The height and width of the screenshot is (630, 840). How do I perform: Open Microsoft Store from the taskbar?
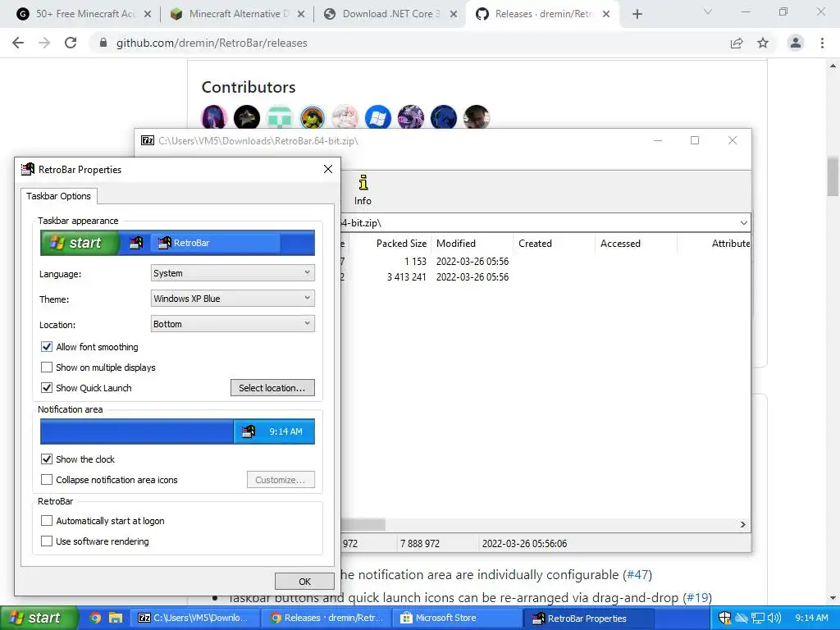(x=457, y=618)
